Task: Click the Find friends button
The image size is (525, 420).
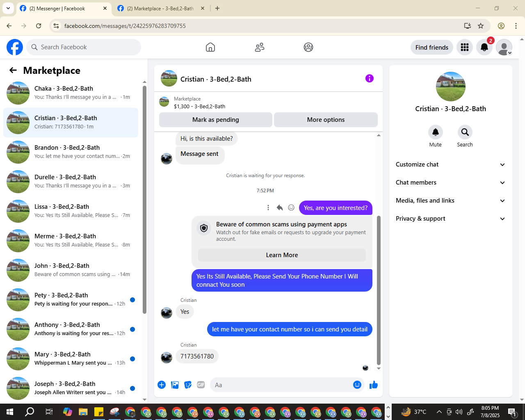Action: coord(432,47)
